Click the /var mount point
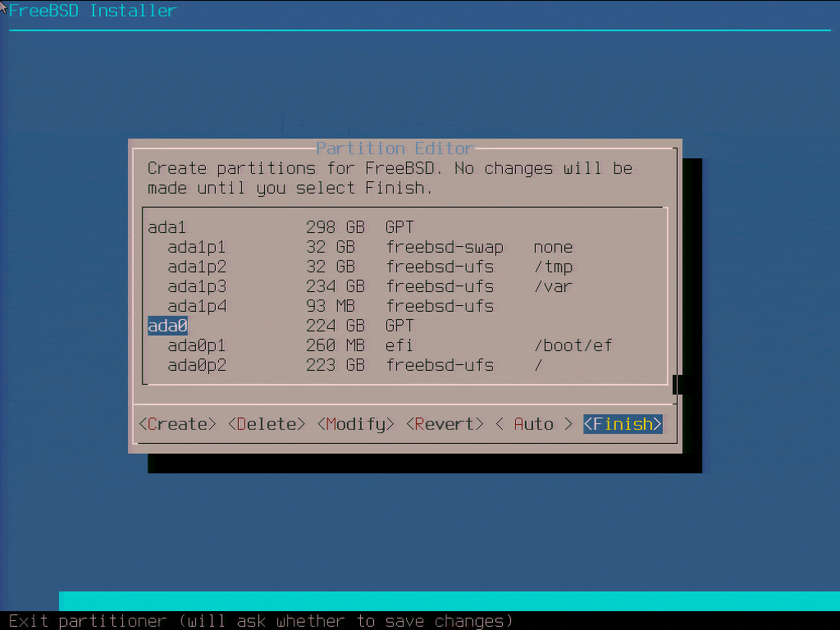The height and width of the screenshot is (630, 840). (554, 286)
